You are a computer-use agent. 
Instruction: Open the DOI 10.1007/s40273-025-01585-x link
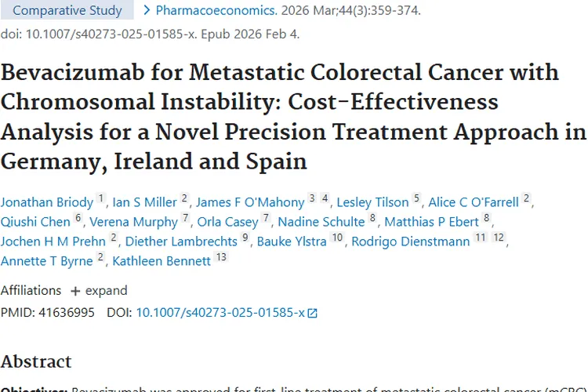point(220,312)
